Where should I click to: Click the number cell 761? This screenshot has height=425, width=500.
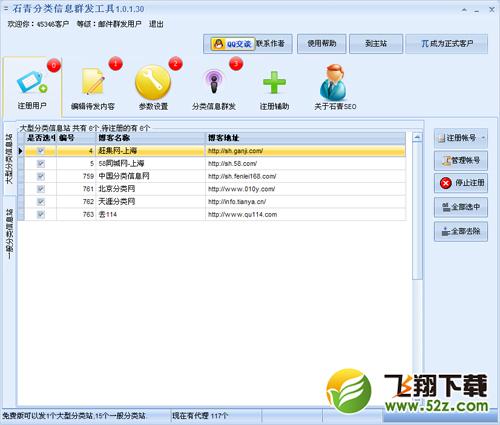pos(76,189)
